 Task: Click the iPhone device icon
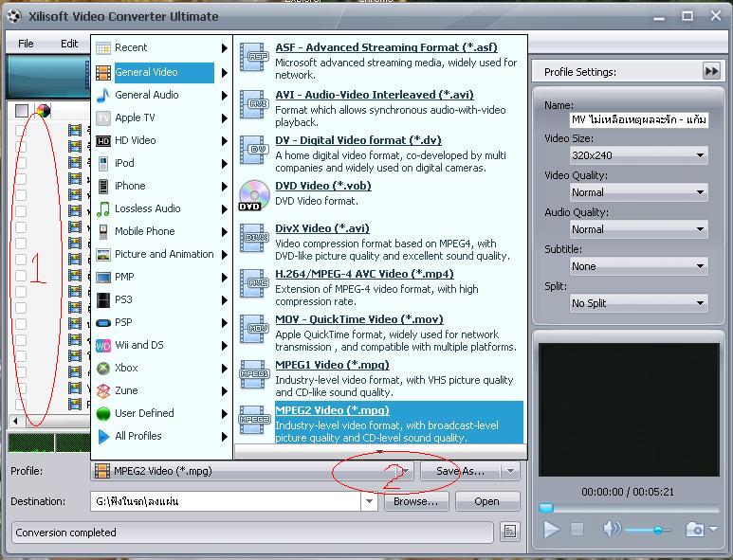(x=102, y=187)
